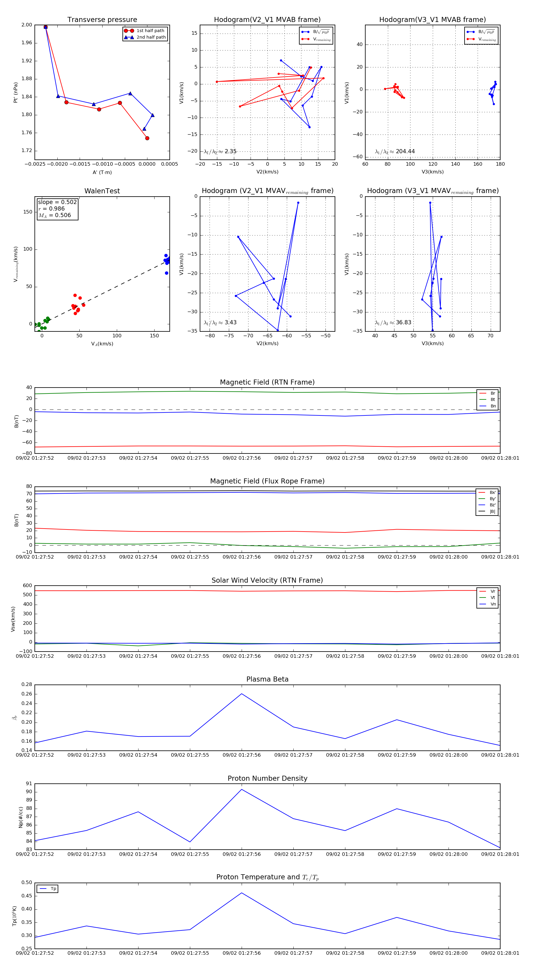Click the Plasma Beta peak at 01:27:56
This screenshot has width=535, height=980.
point(241,693)
